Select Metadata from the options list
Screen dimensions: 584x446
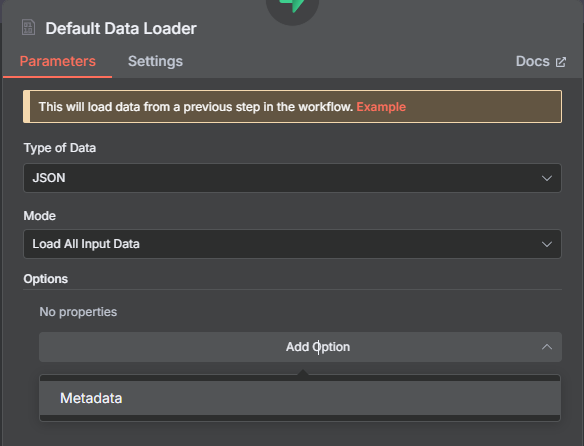pos(300,398)
